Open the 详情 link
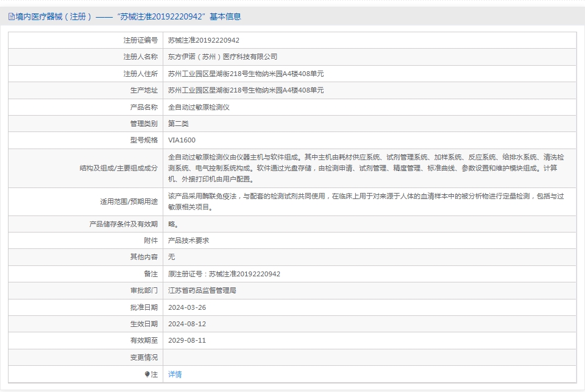This screenshot has width=585, height=392. click(175, 374)
